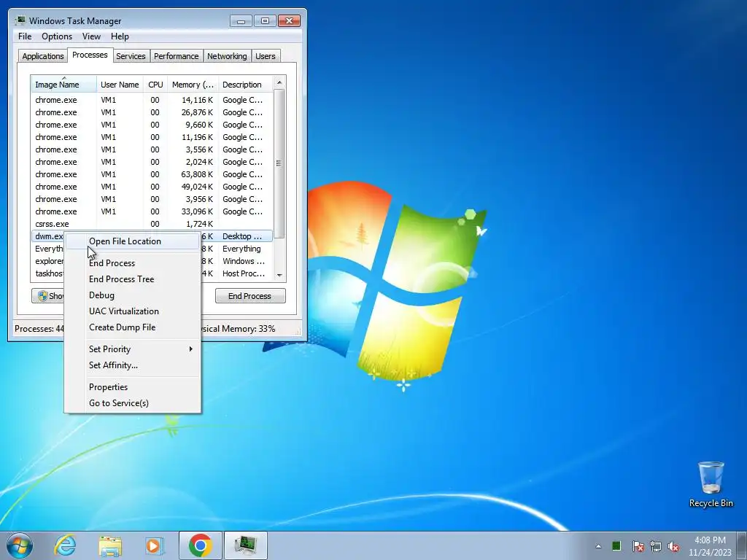747x560 pixels.
Task: Click the process list scrollbar thumb
Action: (279, 164)
